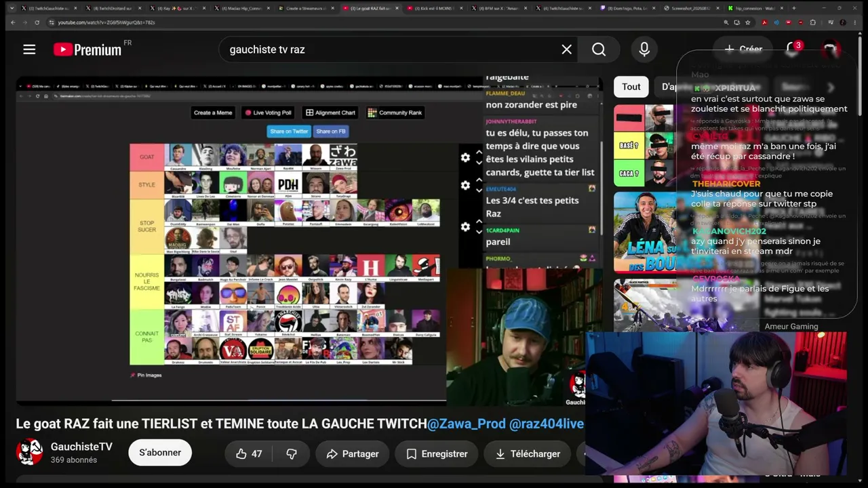Switch to the 'Create a Streamers' browser tab

point(307,8)
